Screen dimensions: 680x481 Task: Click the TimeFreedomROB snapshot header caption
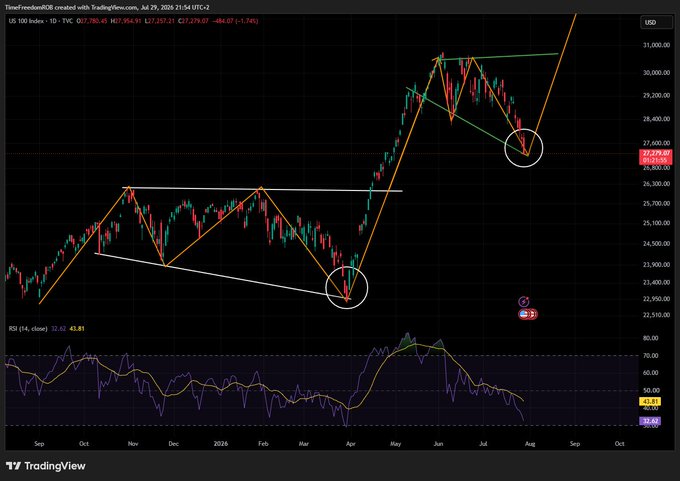[107, 7]
